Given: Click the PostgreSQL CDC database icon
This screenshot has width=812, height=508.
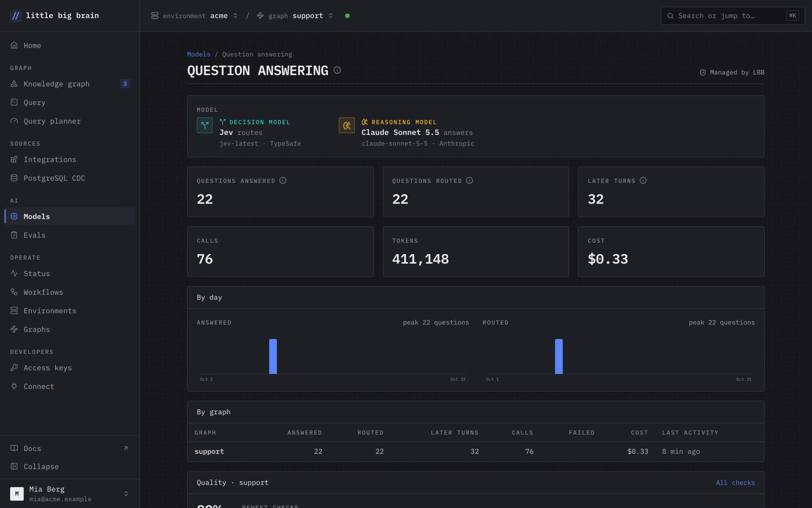Looking at the screenshot, I should point(14,178).
